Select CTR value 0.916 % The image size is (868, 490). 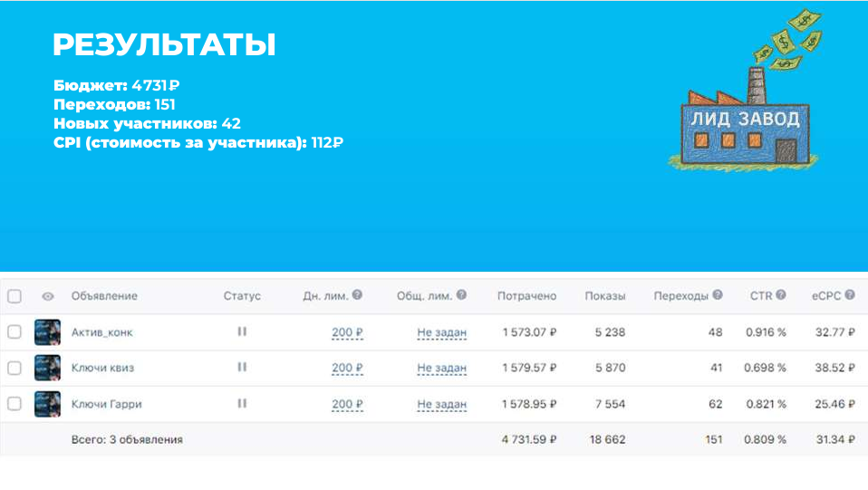point(766,332)
